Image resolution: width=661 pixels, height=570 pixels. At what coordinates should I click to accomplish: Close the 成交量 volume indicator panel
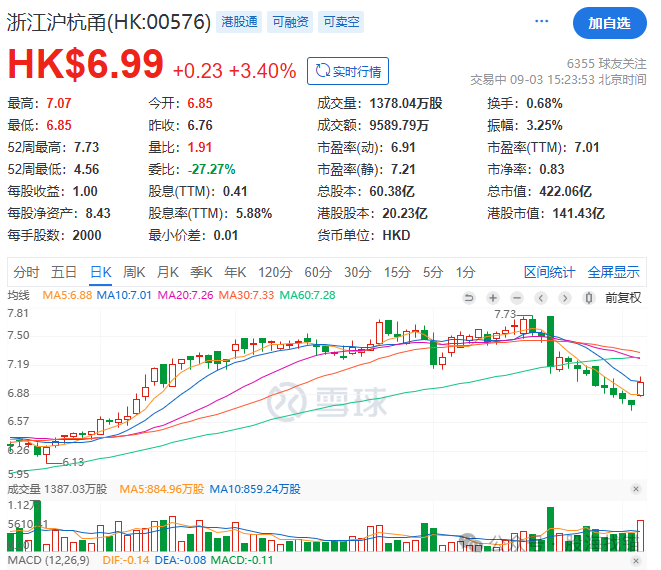[636, 489]
